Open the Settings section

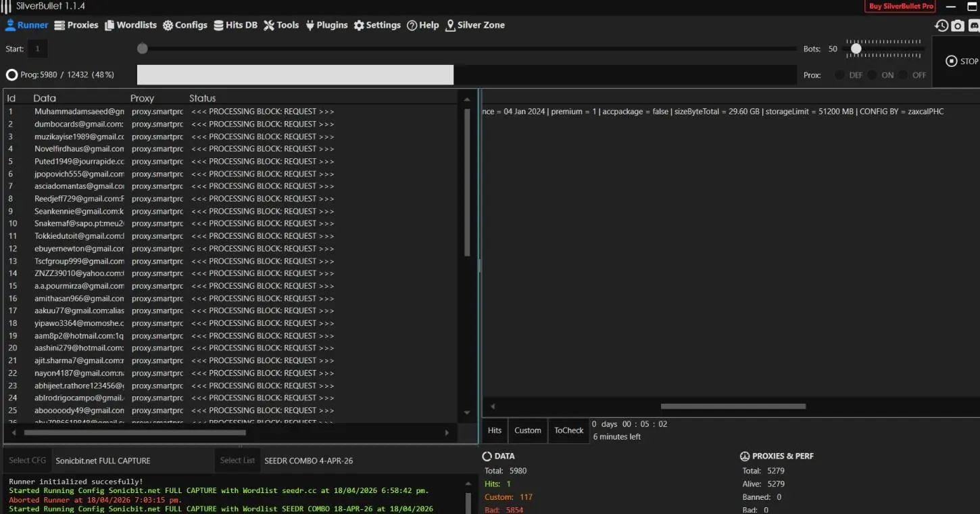tap(377, 25)
